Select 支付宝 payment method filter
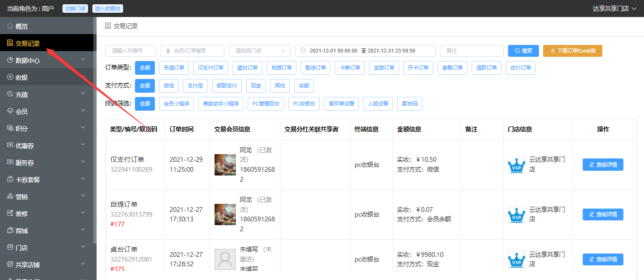Screen dimensions: 644x280 (x=195, y=86)
